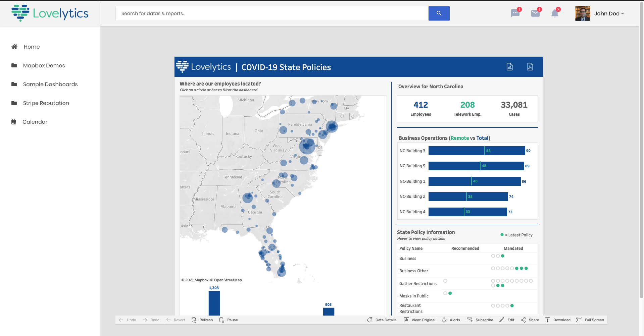Screen dimensions: 644x336
Task: Open the View: Original selector
Action: click(419, 320)
